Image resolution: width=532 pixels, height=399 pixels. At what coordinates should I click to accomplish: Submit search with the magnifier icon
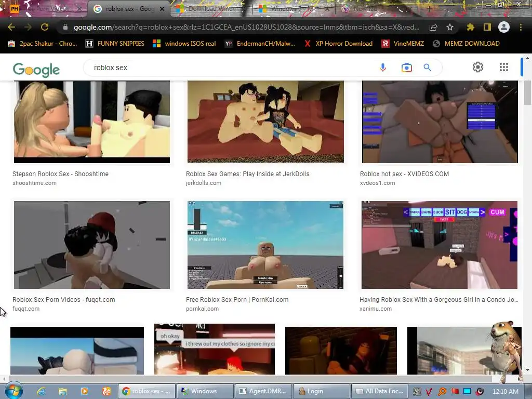pyautogui.click(x=428, y=68)
